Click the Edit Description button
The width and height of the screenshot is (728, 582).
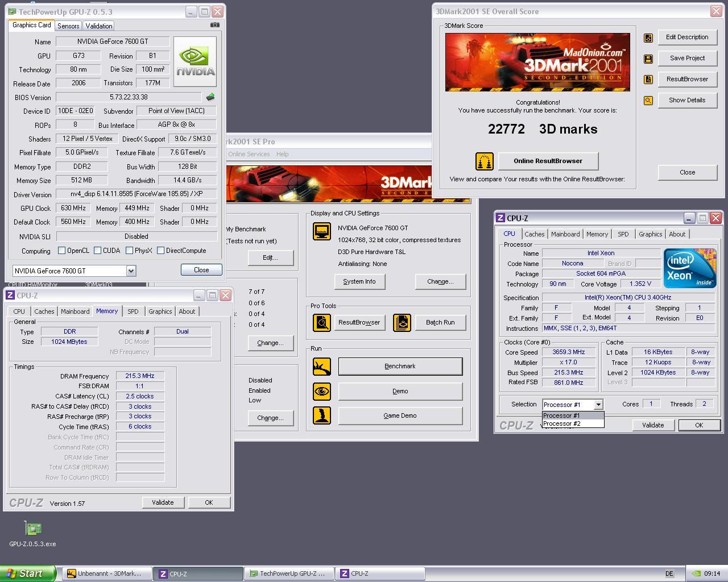click(x=687, y=38)
